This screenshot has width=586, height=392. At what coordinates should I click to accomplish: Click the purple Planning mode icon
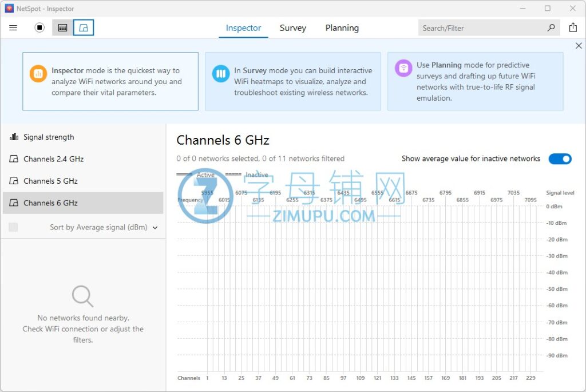point(403,68)
